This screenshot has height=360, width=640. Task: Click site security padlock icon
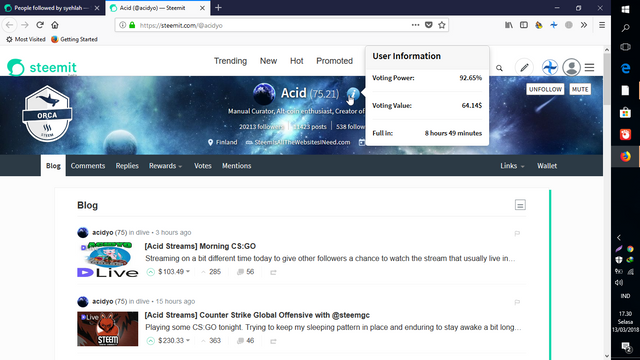pyautogui.click(x=132, y=25)
